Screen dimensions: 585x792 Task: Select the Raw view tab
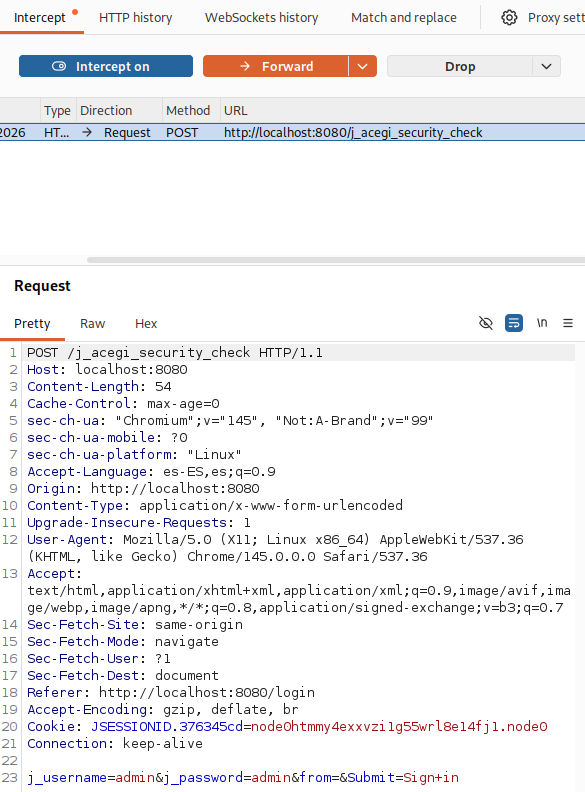[92, 324]
